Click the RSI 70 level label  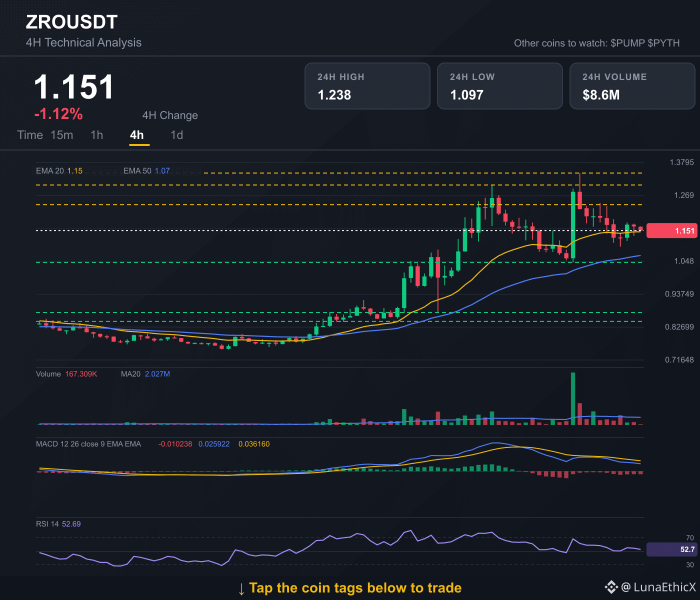(x=690, y=538)
